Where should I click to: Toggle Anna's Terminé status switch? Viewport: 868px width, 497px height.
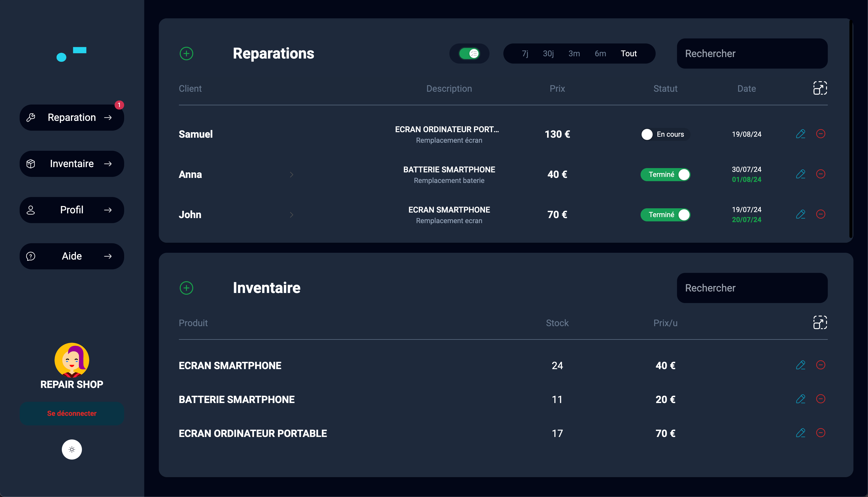[665, 174]
